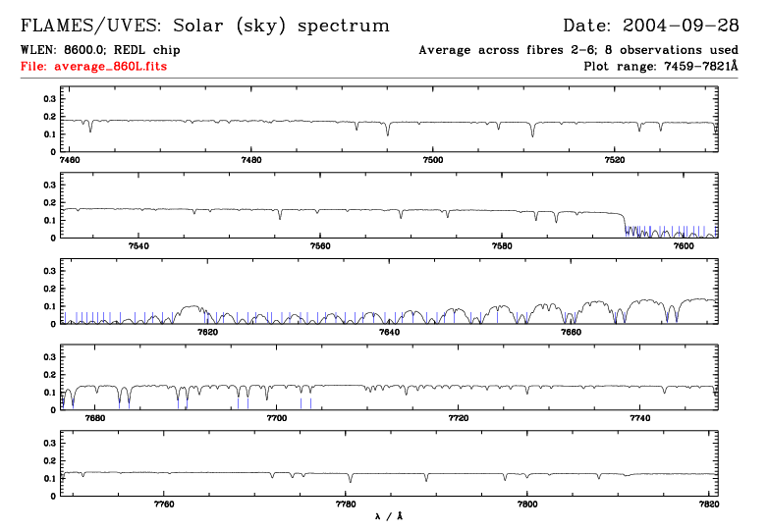Click the absorption line near 7780 Å
The height and width of the screenshot is (532, 768).
click(350, 478)
